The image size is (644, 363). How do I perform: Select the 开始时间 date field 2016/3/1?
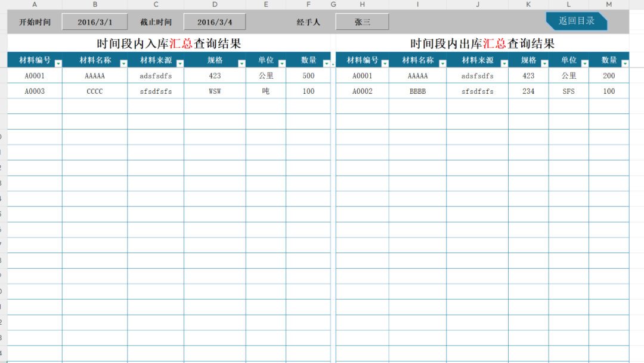point(95,21)
